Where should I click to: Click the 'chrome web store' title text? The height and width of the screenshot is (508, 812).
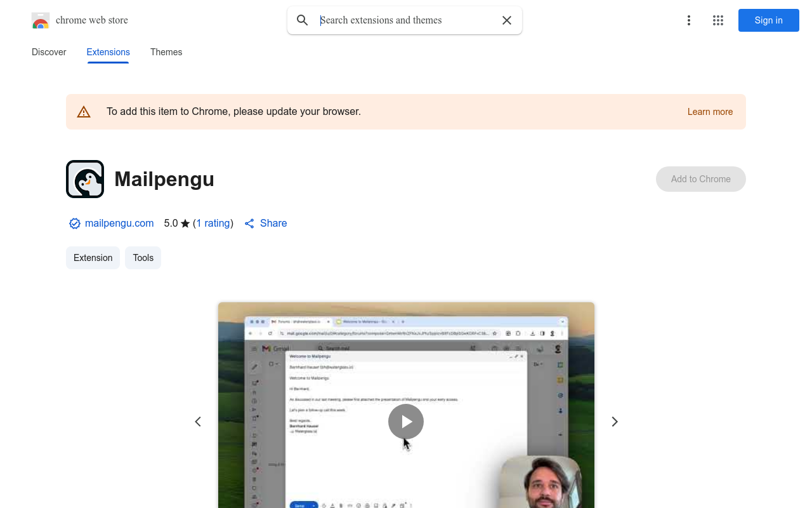click(x=92, y=20)
